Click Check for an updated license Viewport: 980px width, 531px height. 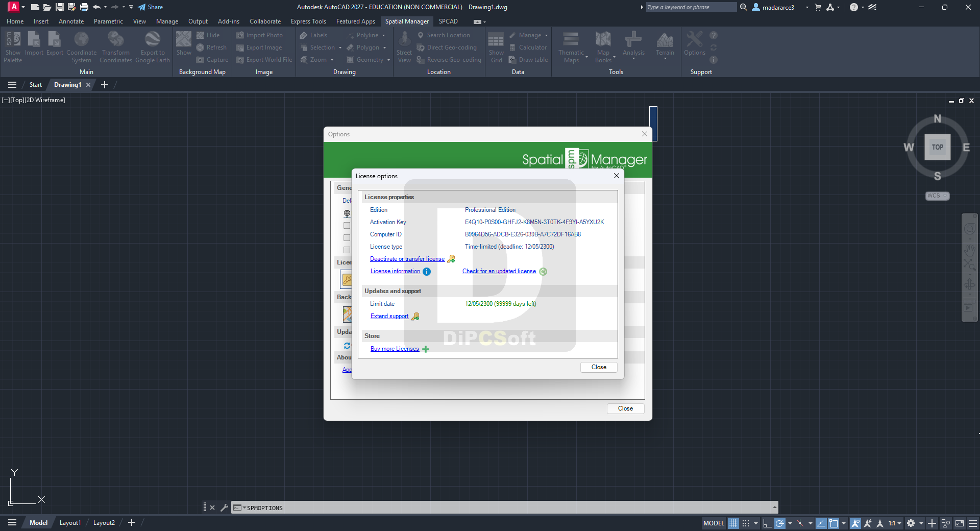pyautogui.click(x=499, y=271)
